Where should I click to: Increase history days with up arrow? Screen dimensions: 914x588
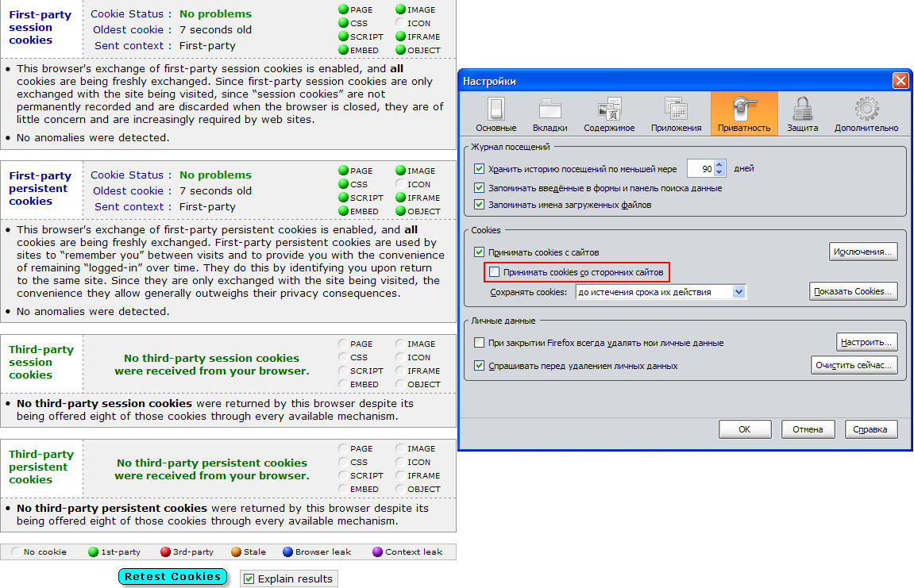click(x=719, y=163)
